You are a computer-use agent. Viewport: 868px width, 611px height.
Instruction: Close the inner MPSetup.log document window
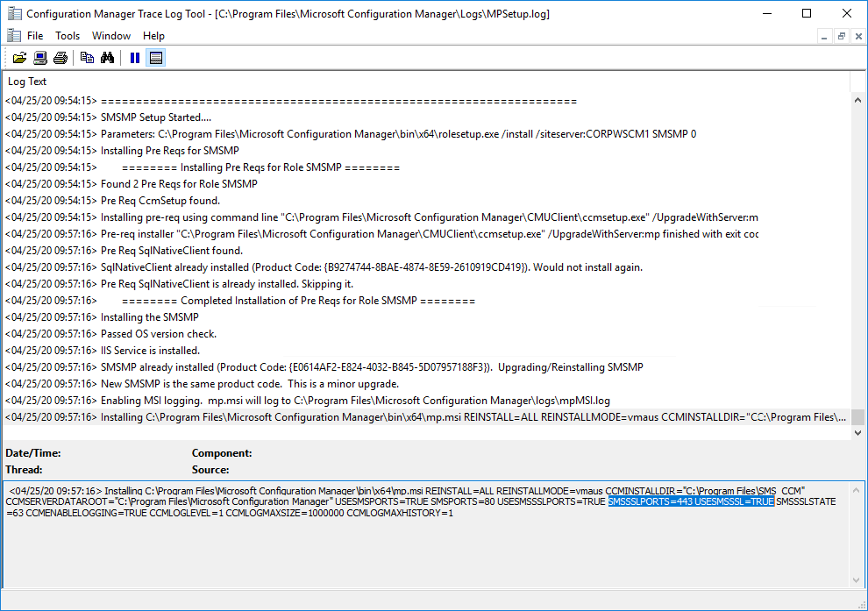[857, 36]
